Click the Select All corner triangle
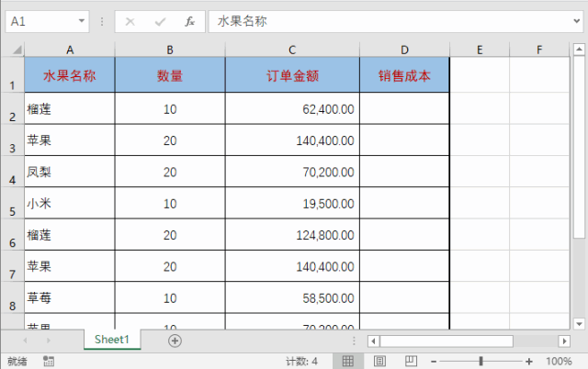 pyautogui.click(x=17, y=50)
